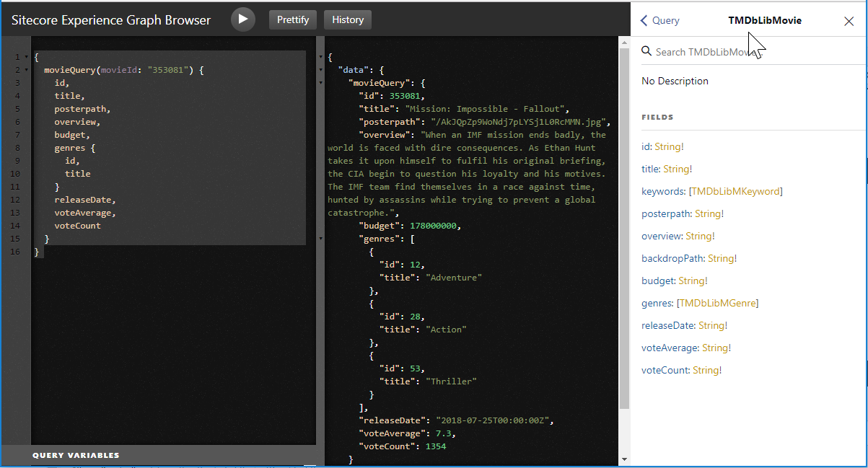Select the keywords field in docs
868x468 pixels.
[662, 191]
